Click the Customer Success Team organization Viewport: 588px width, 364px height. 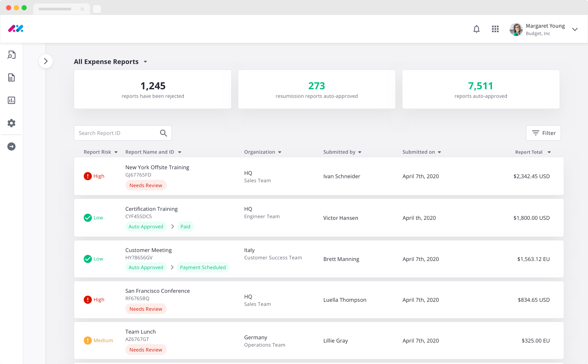click(x=273, y=258)
